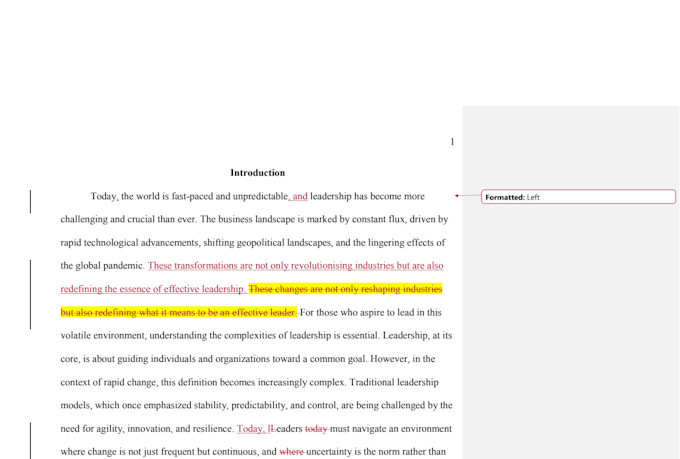Screen dimensions: 680x459
Task: Click the text 'uncertainty is the norm rather than'
Action: [x=376, y=452]
